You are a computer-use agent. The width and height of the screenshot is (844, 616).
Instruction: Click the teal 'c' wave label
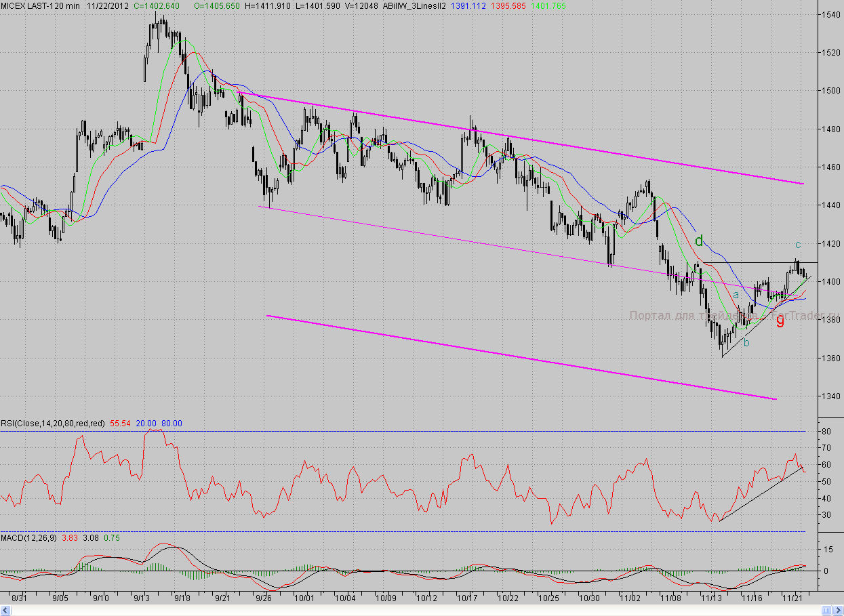pyautogui.click(x=798, y=244)
